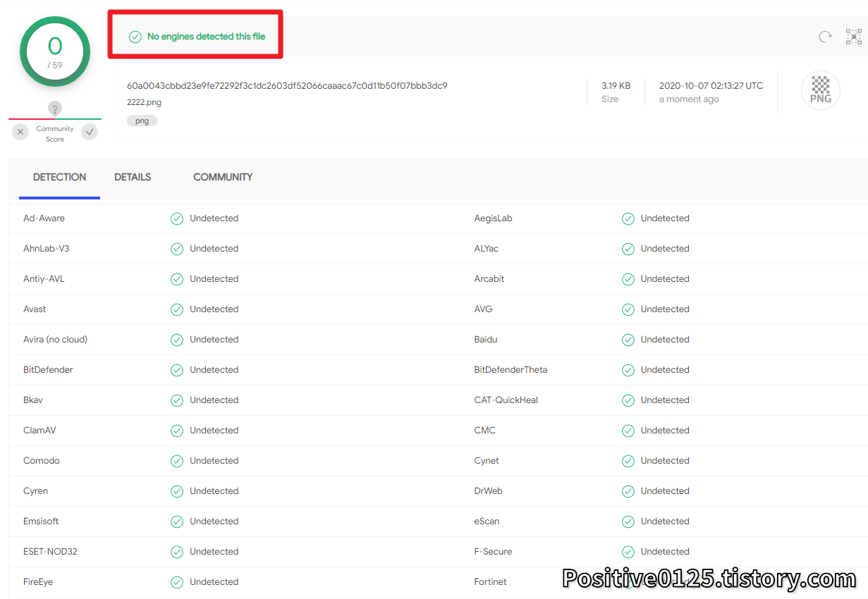Select the SHA-256 file hash text
Screen dimensions: 868x599
(287, 86)
